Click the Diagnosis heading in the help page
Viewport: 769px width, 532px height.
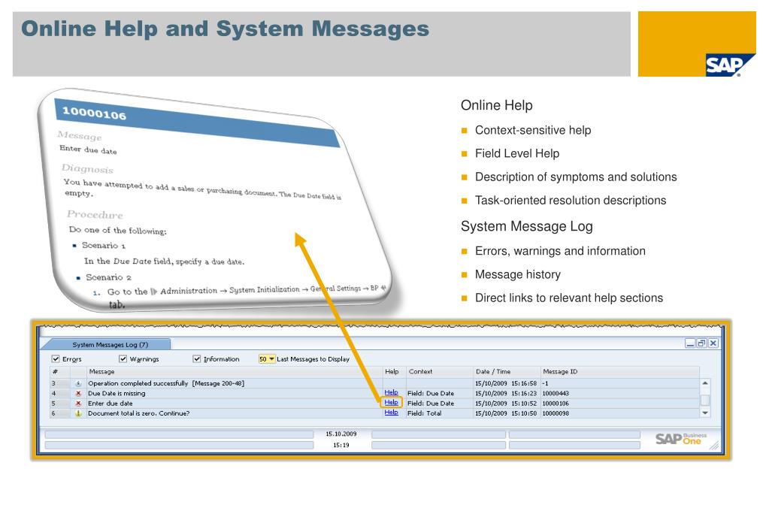click(x=87, y=168)
